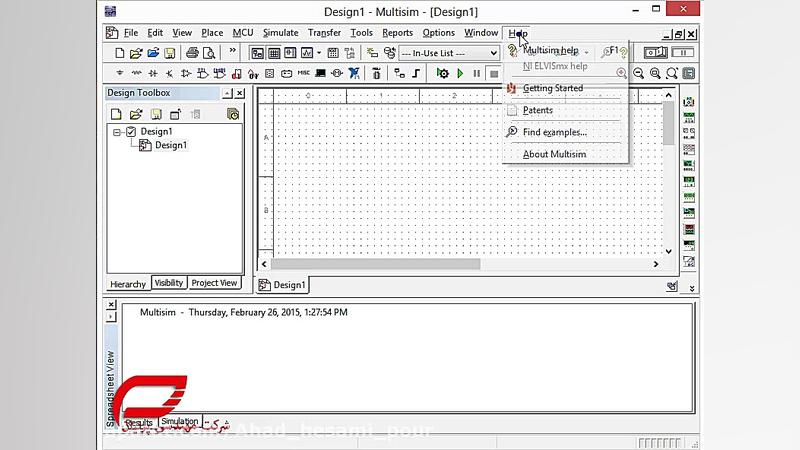Place a Basic component (resistor icon)
The height and width of the screenshot is (450, 800).
(136, 73)
